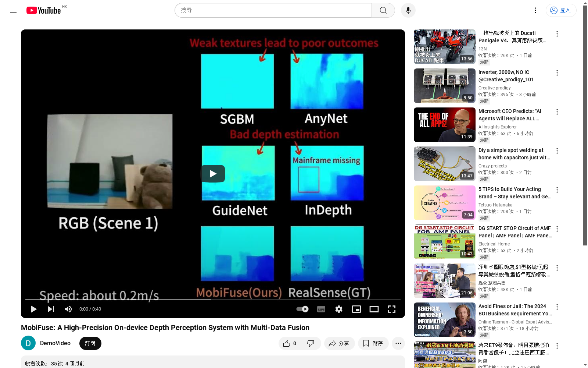588x368 pixels.
Task: Click Electrical Home channel name
Action: click(494, 244)
